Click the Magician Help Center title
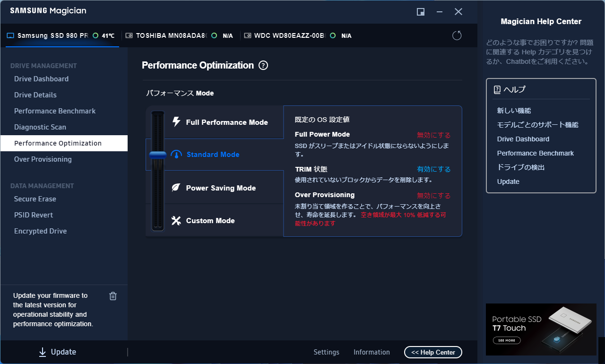 coord(541,21)
